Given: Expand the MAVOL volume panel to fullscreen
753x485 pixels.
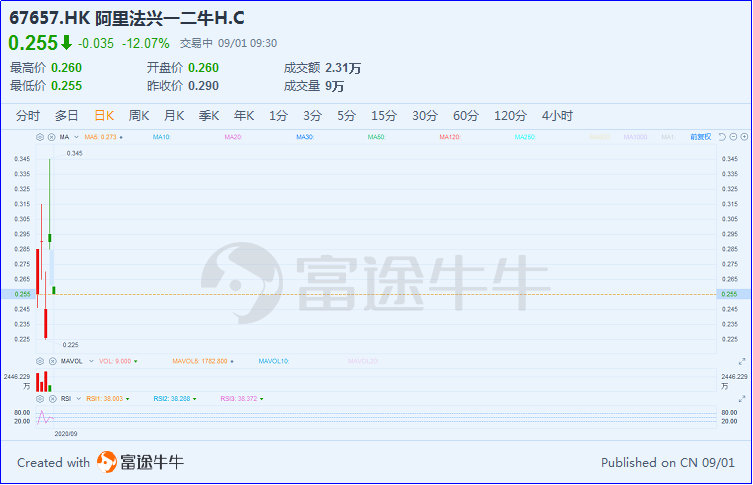Looking at the screenshot, I should click(x=742, y=361).
